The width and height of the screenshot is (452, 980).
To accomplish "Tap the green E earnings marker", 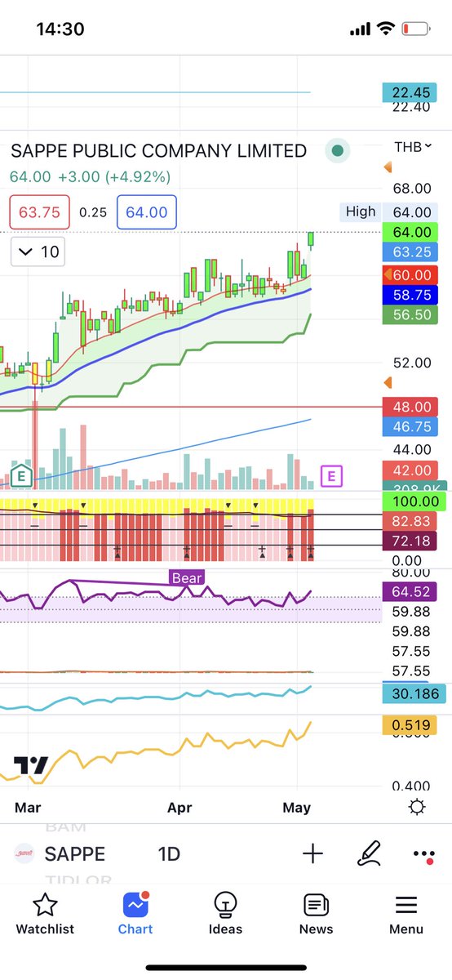I will 20,476.
